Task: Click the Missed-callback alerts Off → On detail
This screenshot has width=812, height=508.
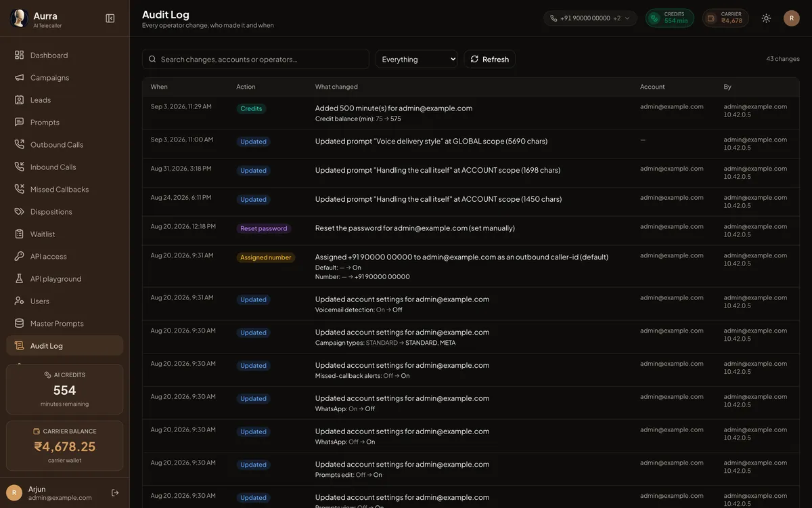Action: pos(362,376)
